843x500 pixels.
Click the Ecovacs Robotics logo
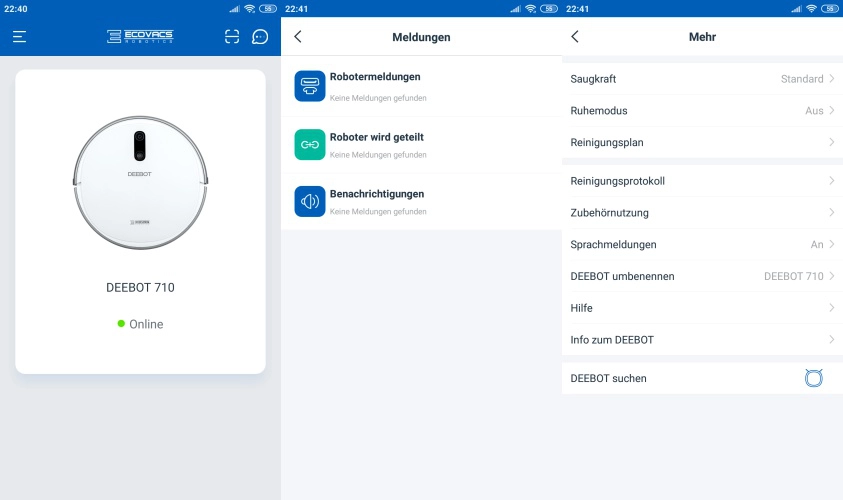point(140,37)
